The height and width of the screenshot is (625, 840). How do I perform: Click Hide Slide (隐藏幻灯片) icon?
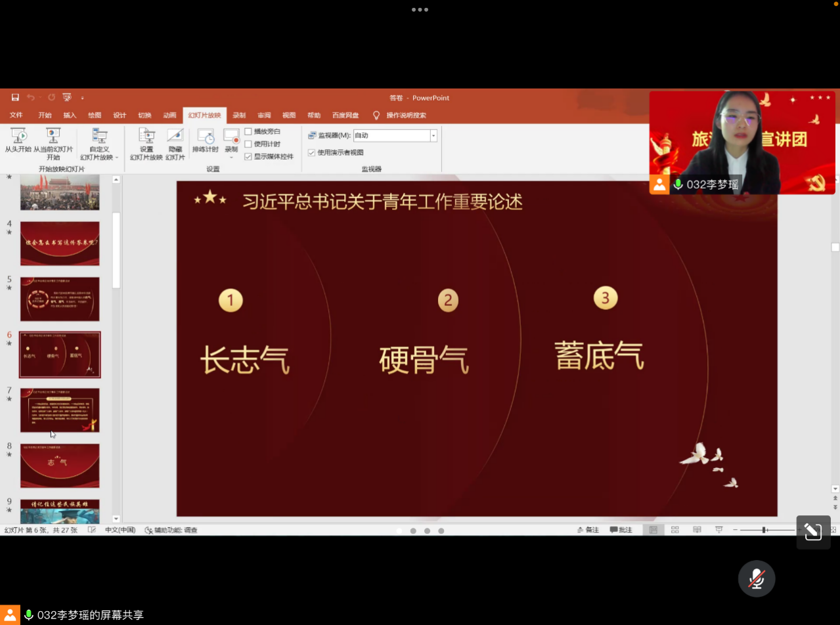pos(175,137)
